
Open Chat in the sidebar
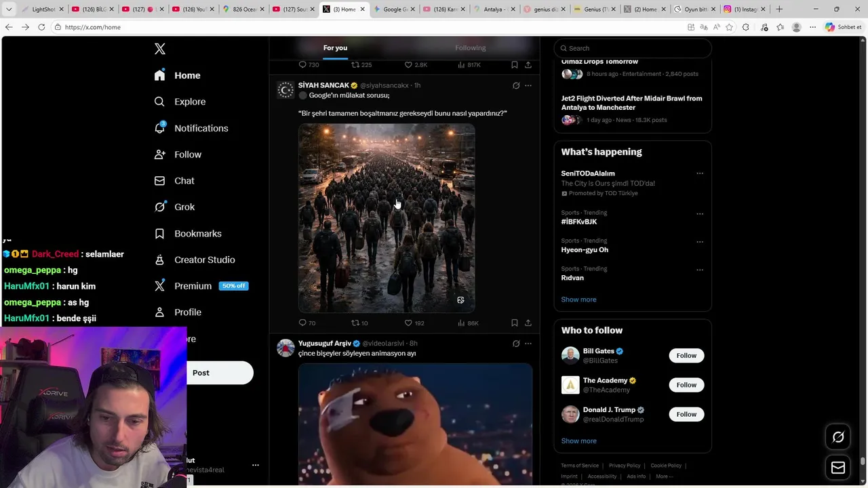point(174,181)
